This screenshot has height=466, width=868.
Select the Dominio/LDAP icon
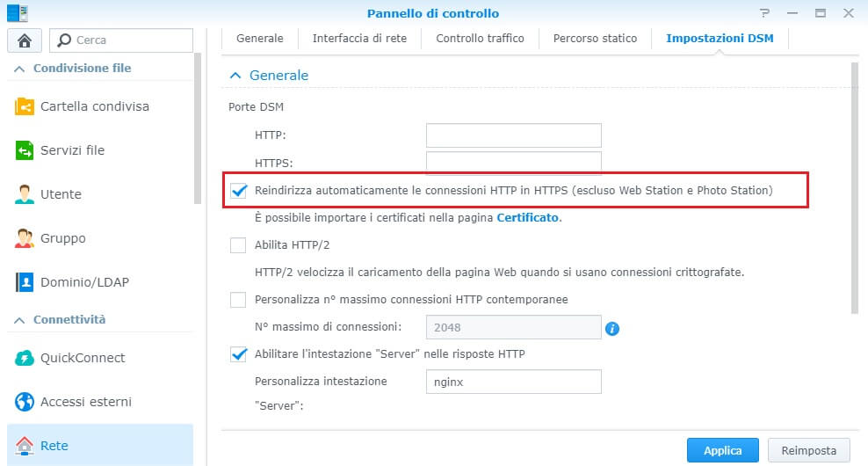click(25, 282)
